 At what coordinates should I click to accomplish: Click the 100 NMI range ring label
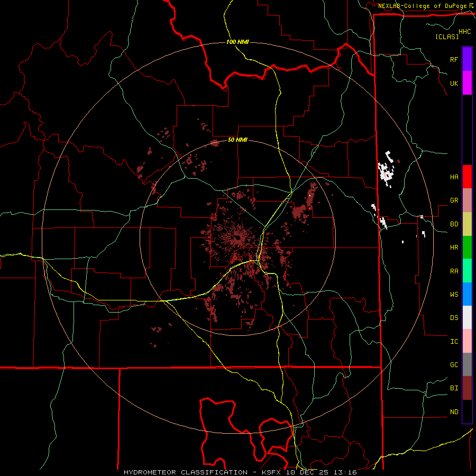[x=237, y=42]
